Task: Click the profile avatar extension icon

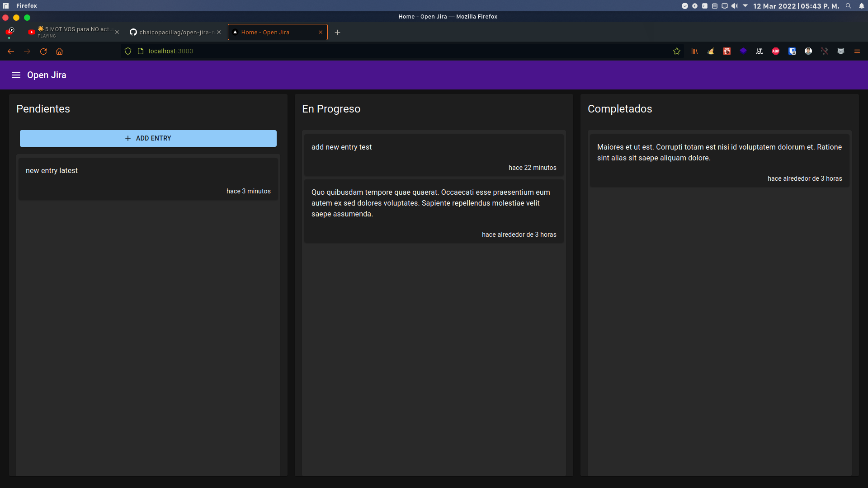Action: point(808,52)
